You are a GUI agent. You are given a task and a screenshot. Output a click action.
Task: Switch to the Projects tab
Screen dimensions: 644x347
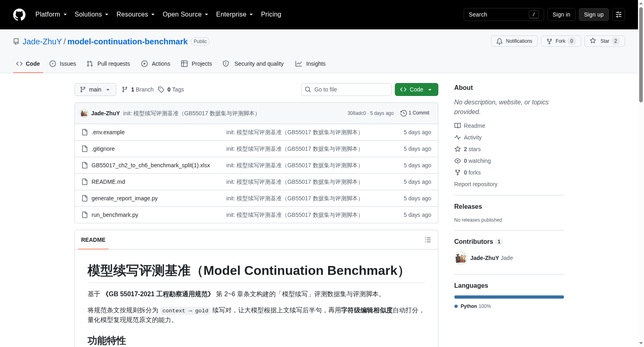[196, 64]
